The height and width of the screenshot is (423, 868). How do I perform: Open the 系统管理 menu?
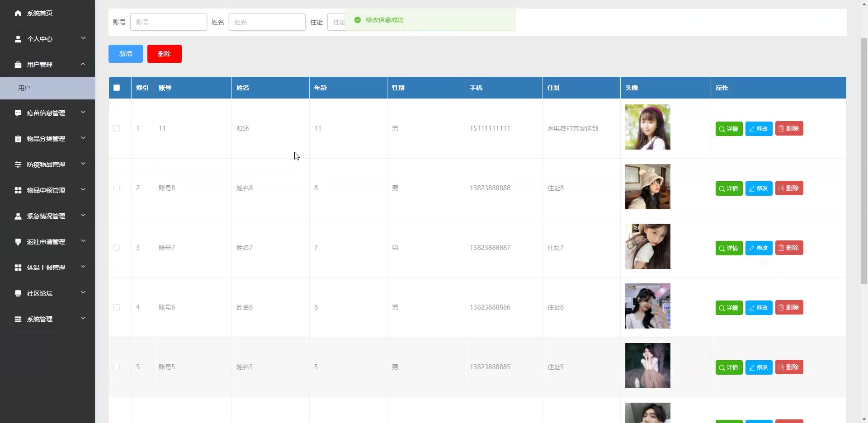click(x=47, y=319)
